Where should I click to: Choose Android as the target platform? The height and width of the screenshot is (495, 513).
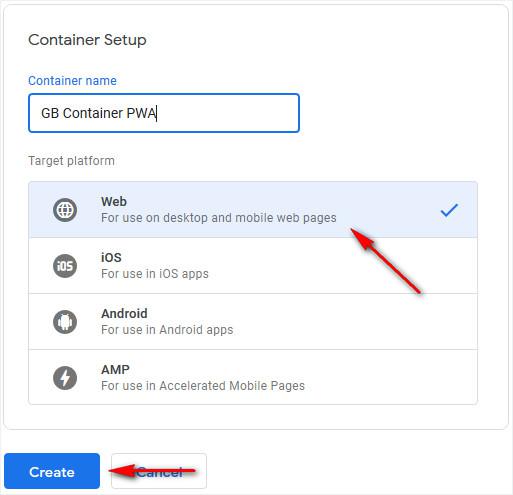[253, 322]
